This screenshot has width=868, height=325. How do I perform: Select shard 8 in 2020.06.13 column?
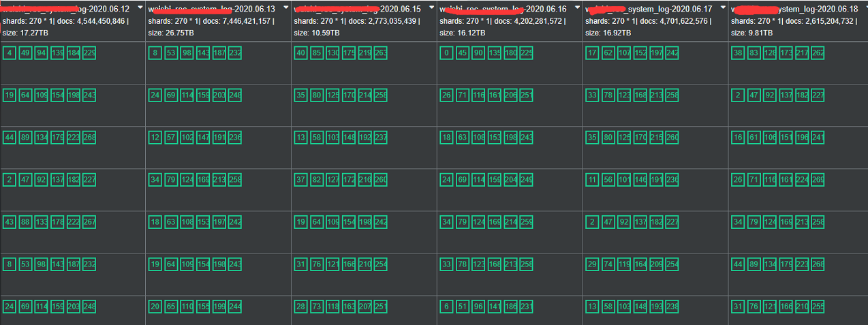[x=155, y=53]
